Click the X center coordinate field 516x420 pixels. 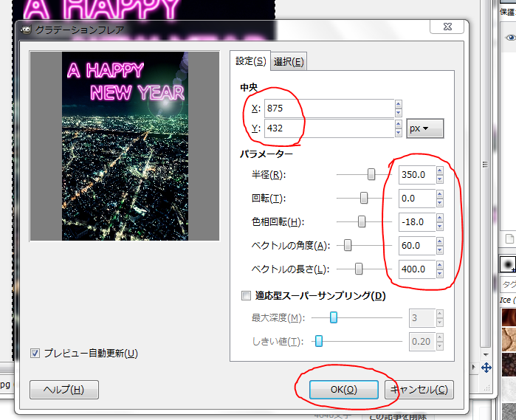pyautogui.click(x=329, y=109)
